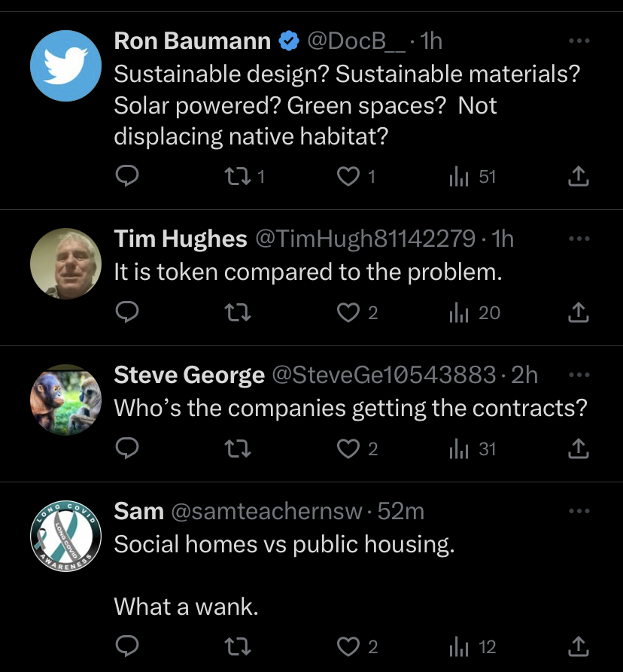Retweet Ron Baumann's tweet
Viewport: 623px width, 672px height.
238,177
